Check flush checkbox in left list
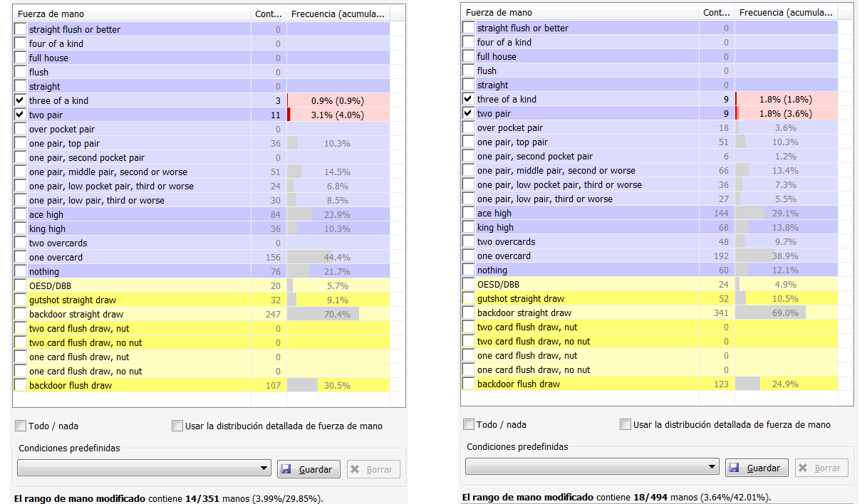867x504 pixels. 20,72
